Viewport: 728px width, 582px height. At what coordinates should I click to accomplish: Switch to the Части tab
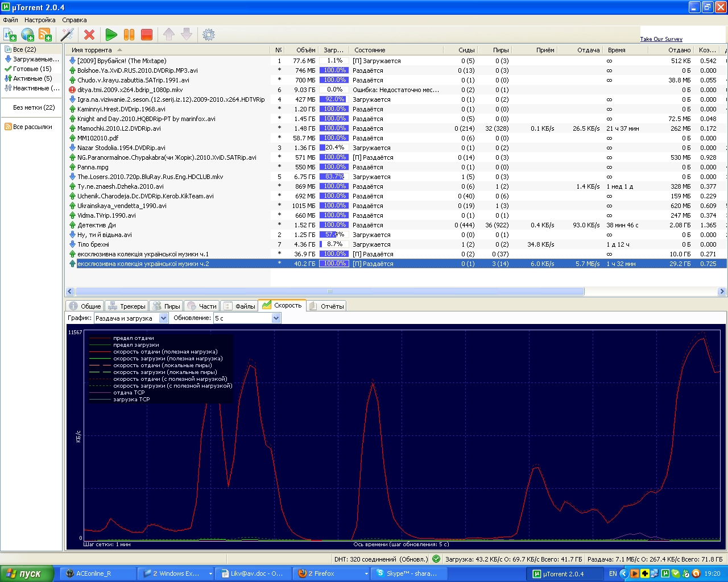click(x=202, y=306)
